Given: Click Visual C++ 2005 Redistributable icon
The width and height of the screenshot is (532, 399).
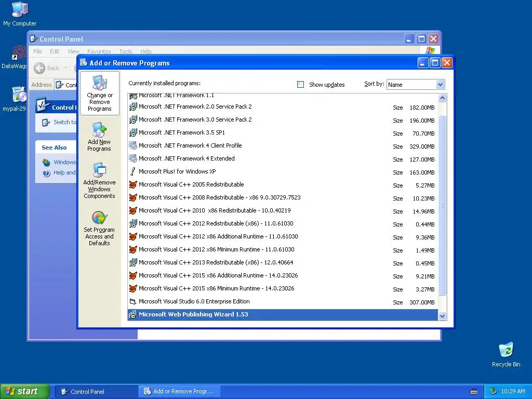Looking at the screenshot, I should click(x=133, y=184).
